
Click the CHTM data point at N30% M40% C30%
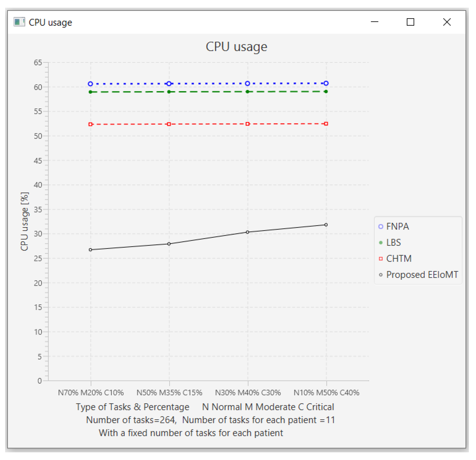247,124
